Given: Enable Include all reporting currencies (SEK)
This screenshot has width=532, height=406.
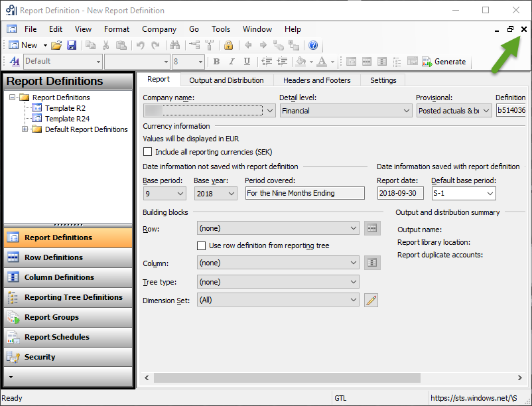Looking at the screenshot, I should point(147,152).
